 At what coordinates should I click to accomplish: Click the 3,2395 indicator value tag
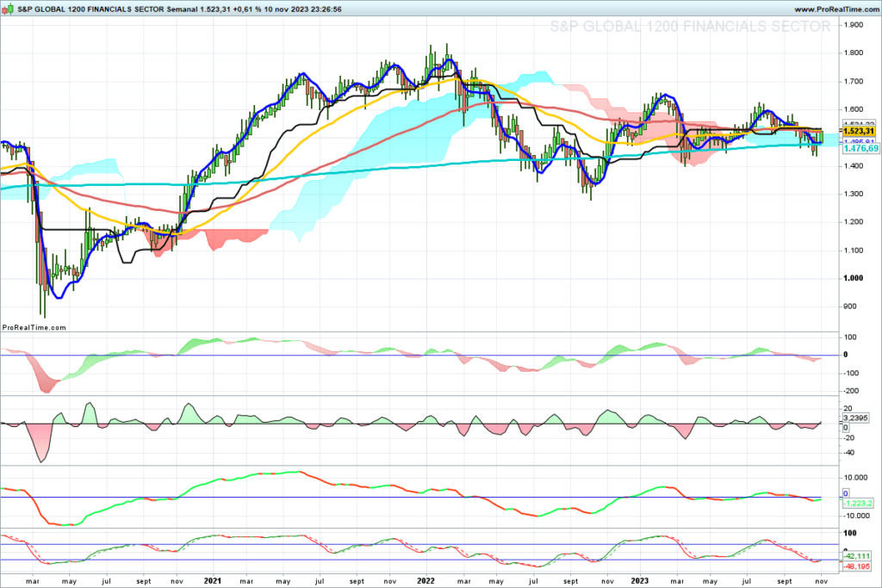pos(855,418)
